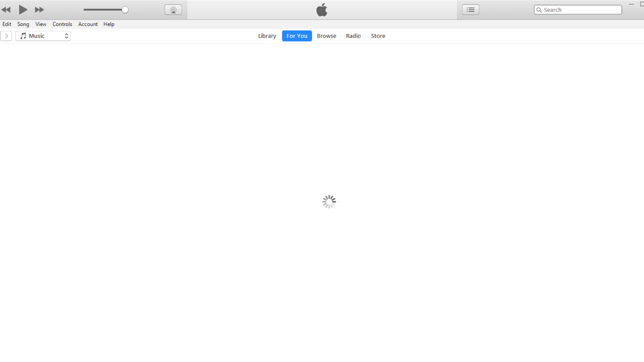Click the magnifier icon in Search

coord(539,10)
